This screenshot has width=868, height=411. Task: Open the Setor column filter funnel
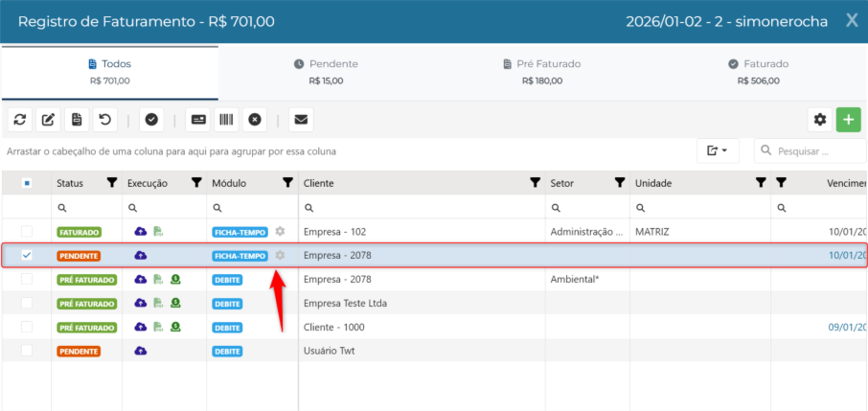(620, 183)
